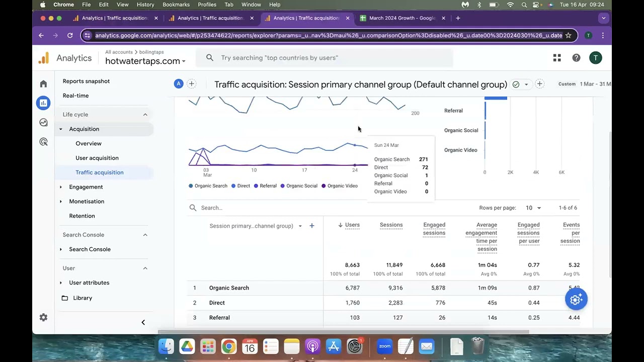Viewport: 644px width, 362px height.
Task: Open the Google apps grid icon
Action: click(x=557, y=58)
